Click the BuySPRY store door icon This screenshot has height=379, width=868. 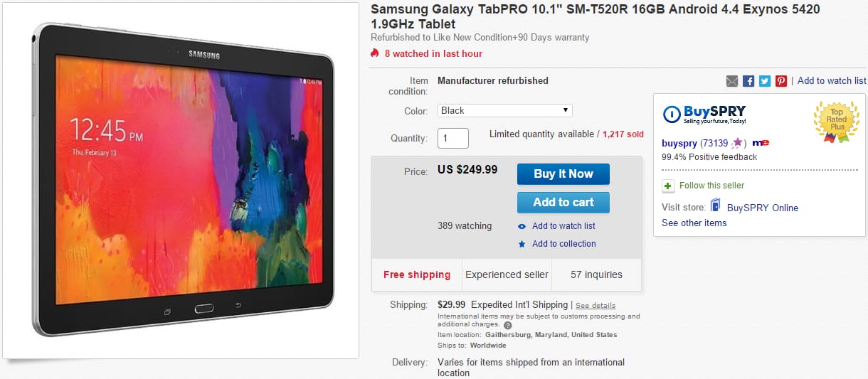[x=714, y=206]
